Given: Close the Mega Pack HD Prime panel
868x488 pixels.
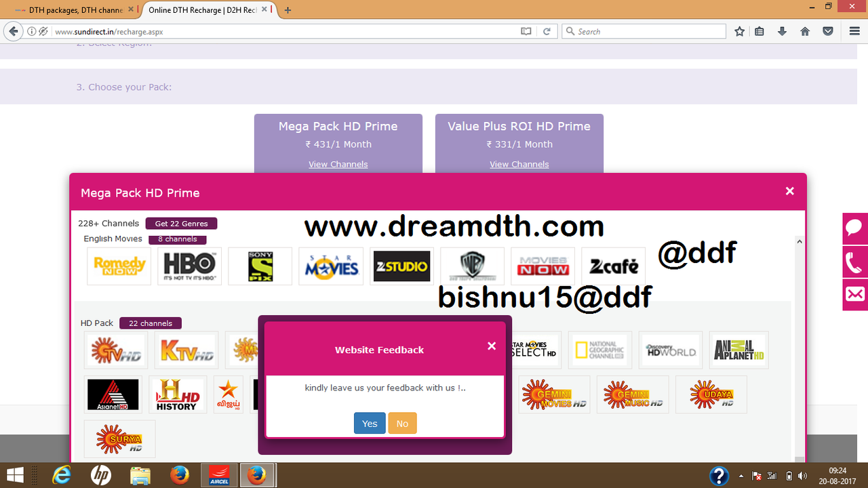Looking at the screenshot, I should click(x=789, y=191).
